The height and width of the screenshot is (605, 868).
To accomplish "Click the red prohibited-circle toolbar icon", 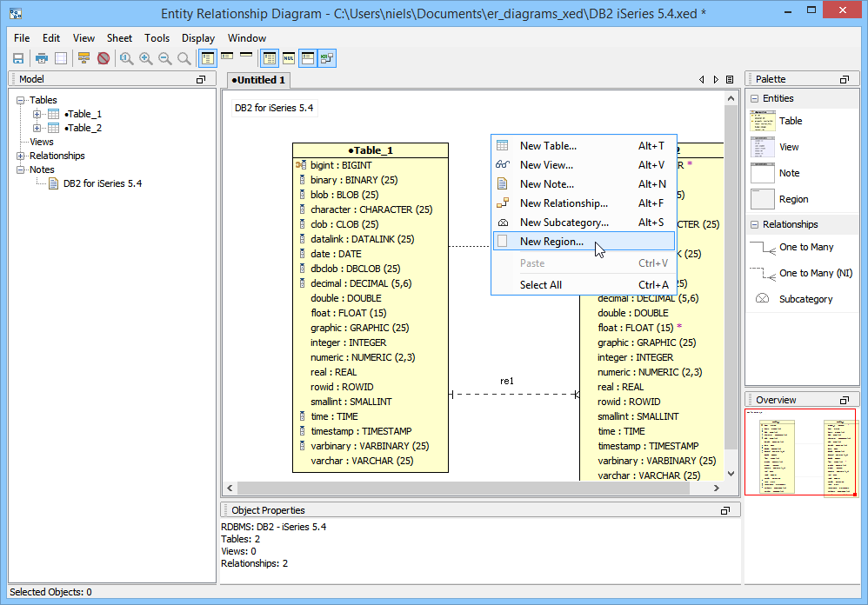I will click(103, 58).
